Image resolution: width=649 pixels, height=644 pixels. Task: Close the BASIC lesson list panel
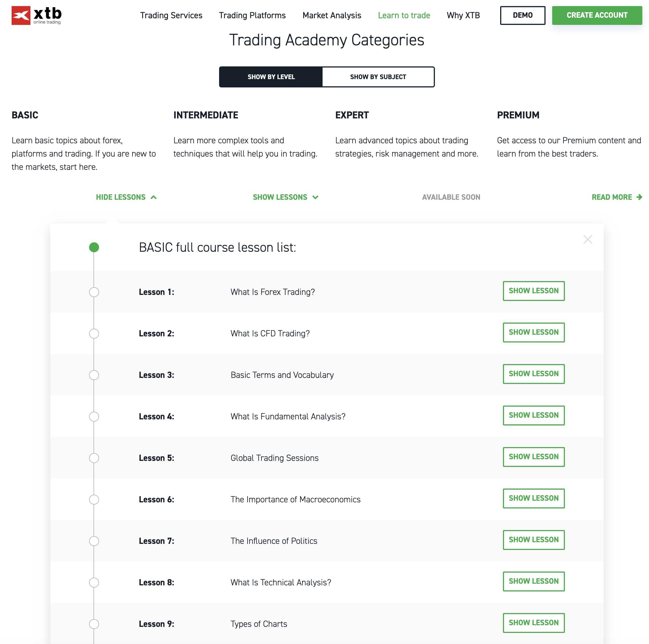[x=588, y=239]
